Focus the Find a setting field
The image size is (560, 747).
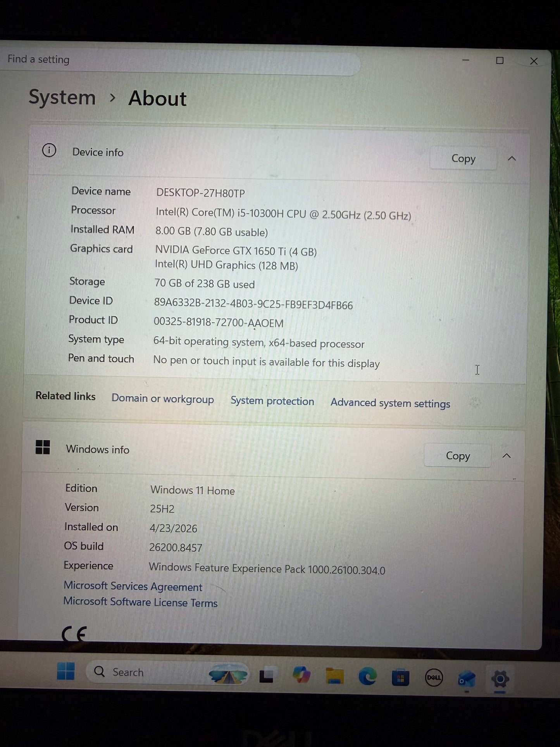click(180, 61)
